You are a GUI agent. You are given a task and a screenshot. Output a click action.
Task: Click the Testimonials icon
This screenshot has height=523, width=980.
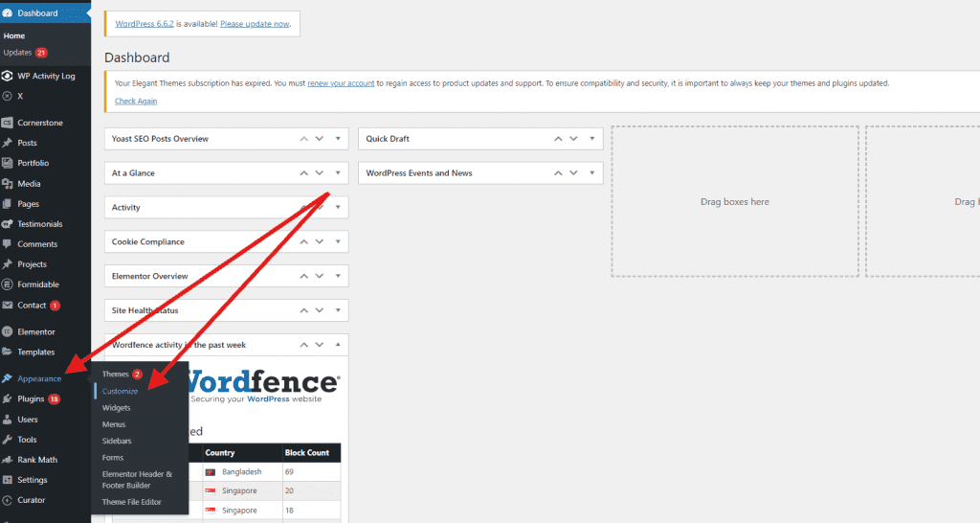tap(7, 224)
